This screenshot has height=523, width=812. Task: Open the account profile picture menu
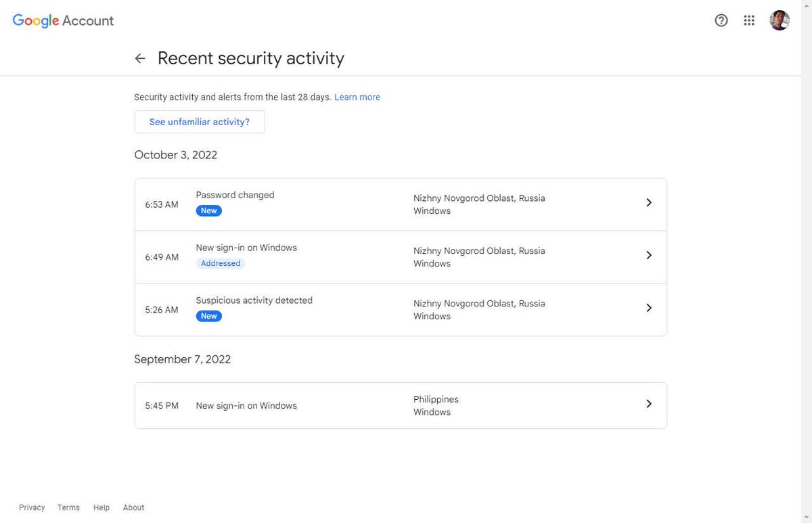coord(780,20)
